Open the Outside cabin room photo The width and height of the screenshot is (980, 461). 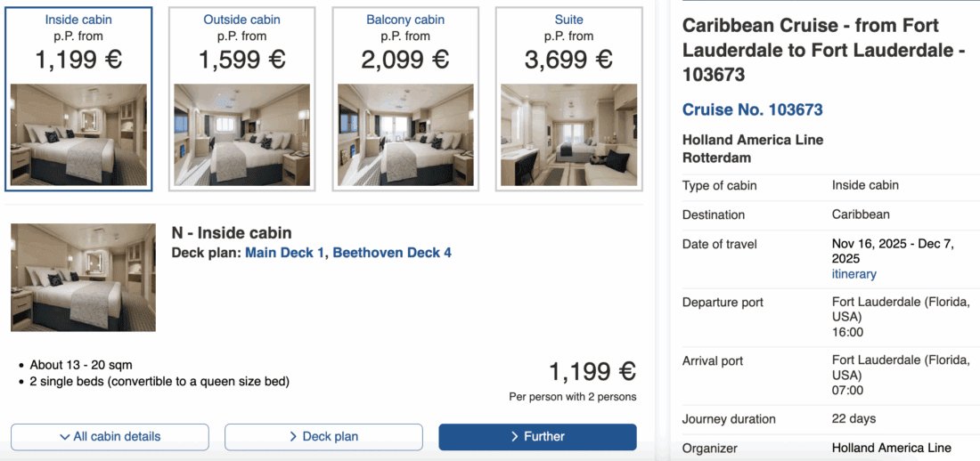(x=241, y=134)
